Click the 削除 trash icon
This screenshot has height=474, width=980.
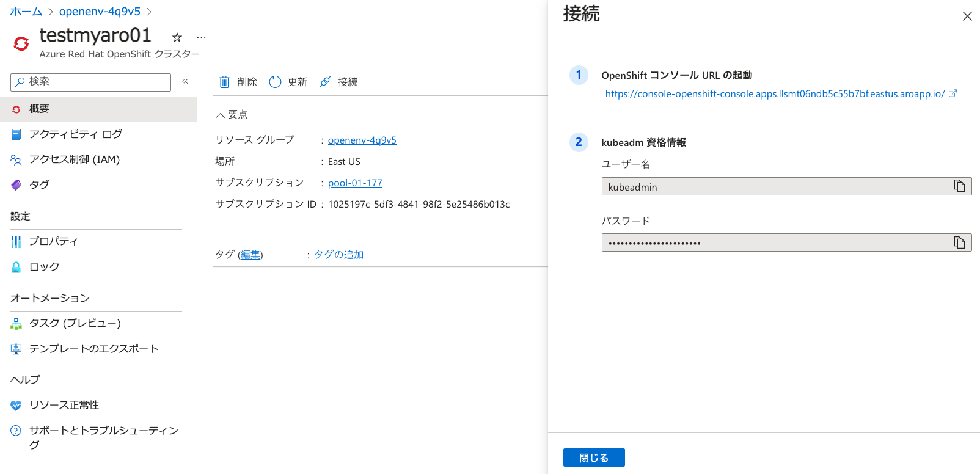pyautogui.click(x=224, y=82)
